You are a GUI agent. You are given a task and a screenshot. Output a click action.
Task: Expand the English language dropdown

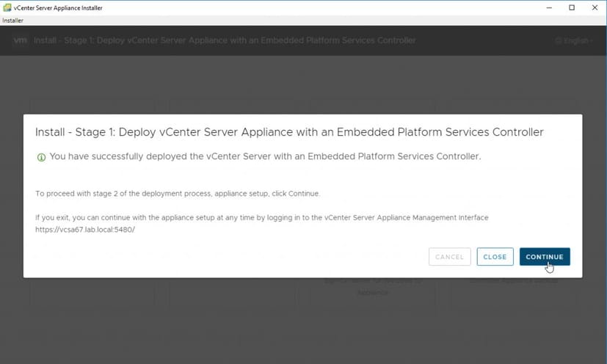577,40
